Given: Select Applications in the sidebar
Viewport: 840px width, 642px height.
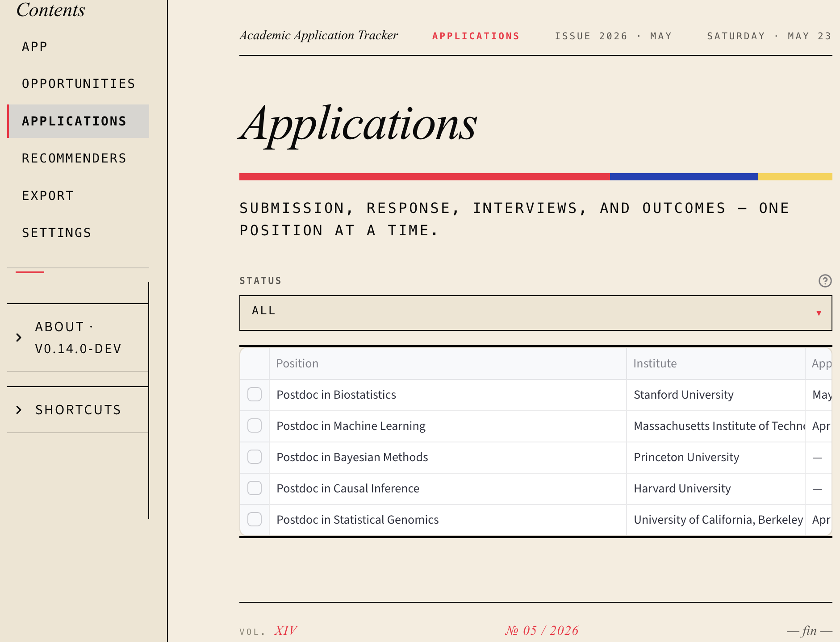Looking at the screenshot, I should (78, 121).
